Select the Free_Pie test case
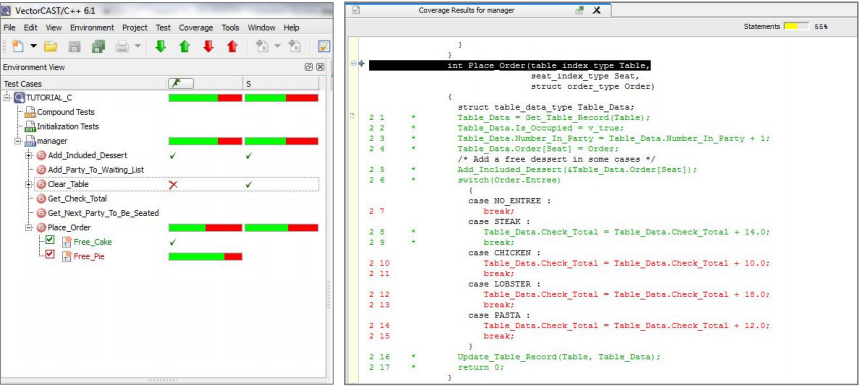The height and width of the screenshot is (387, 860). 89,256
